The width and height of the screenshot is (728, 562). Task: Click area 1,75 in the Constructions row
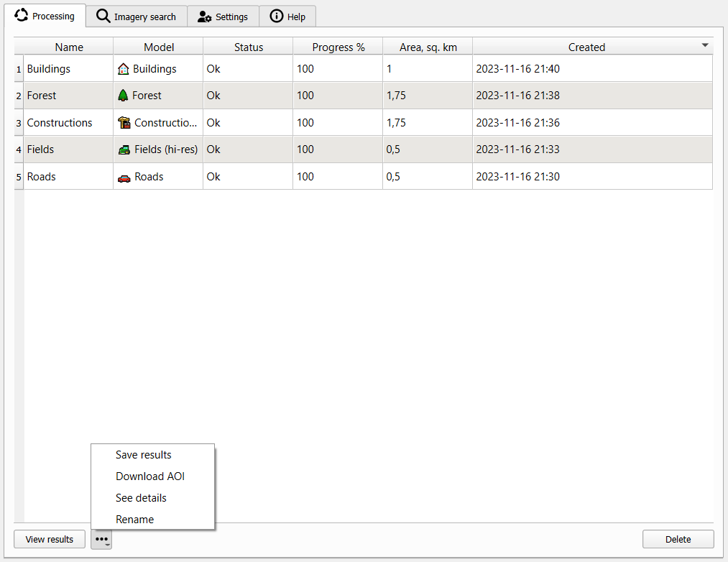[396, 123]
